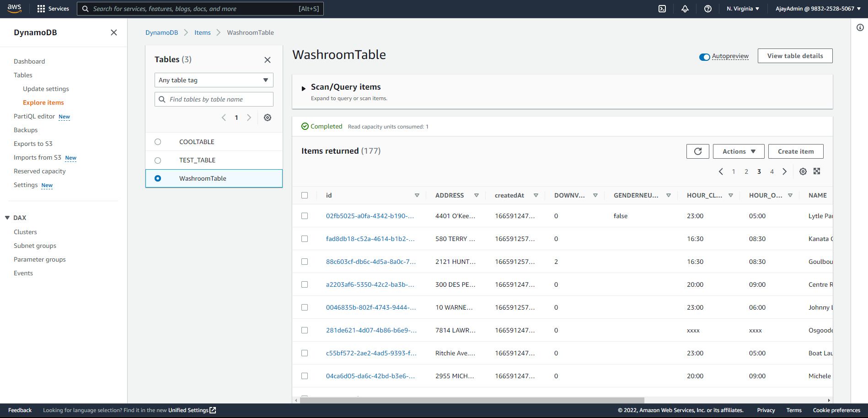Sort by the id column arrow
868x418 pixels.
pos(417,195)
